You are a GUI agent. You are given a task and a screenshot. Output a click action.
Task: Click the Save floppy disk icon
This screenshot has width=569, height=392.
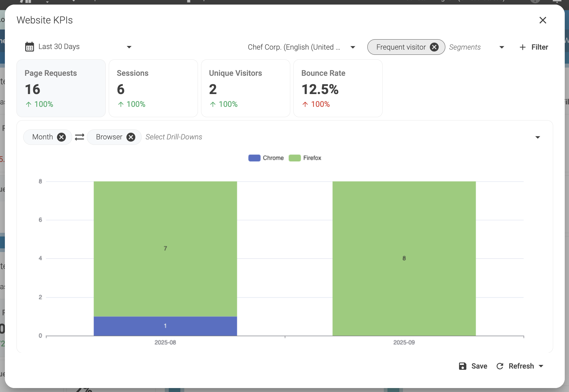(463, 366)
